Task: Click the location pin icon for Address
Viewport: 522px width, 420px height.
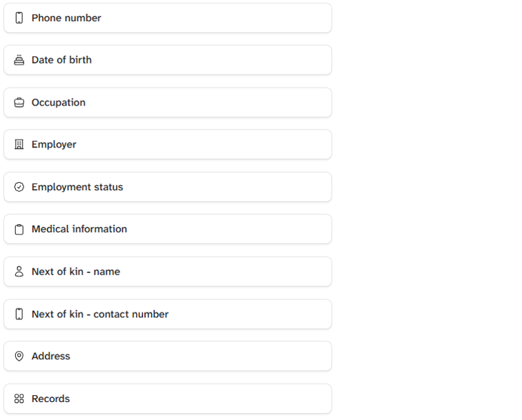Action: click(19, 356)
